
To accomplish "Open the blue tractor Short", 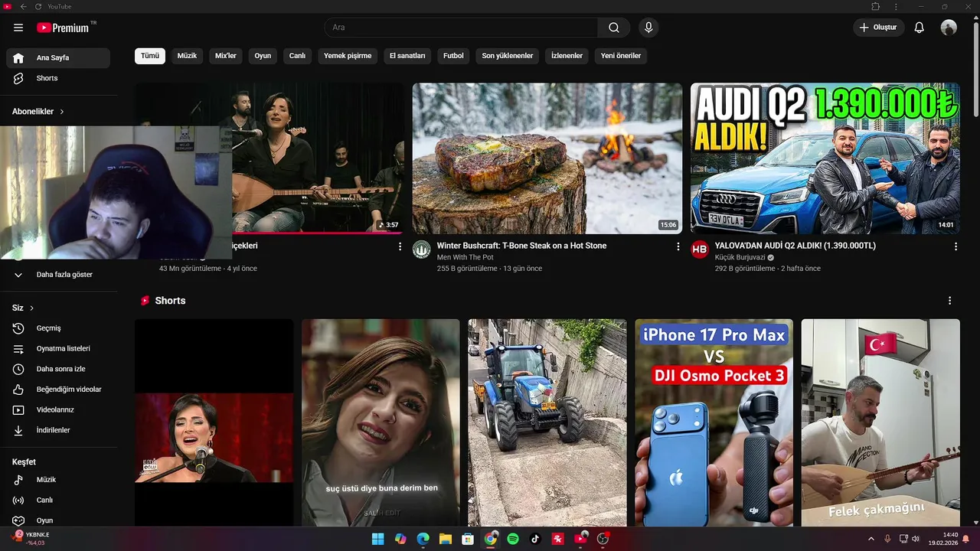I will coord(547,422).
